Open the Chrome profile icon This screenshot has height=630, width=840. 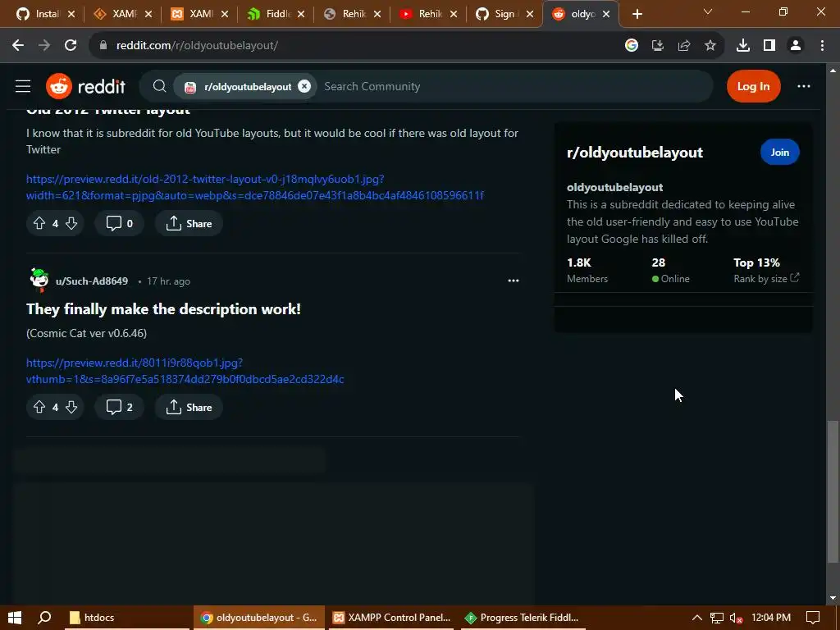coord(796,46)
